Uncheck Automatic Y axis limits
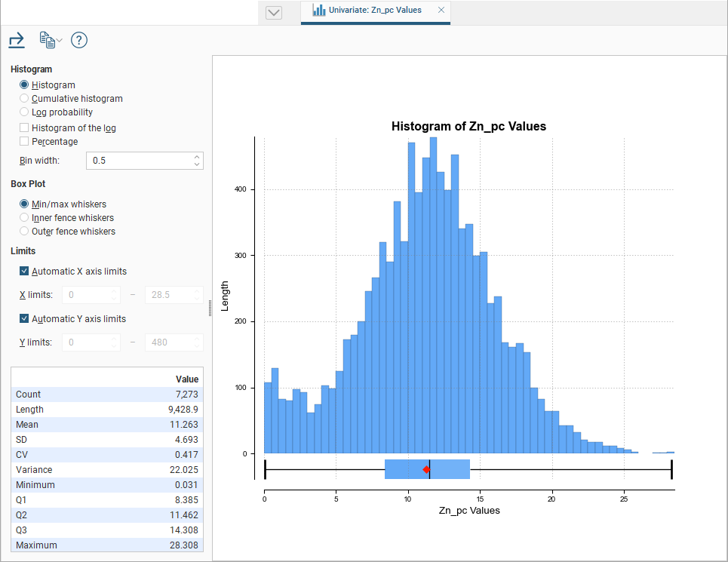The width and height of the screenshot is (728, 562). [24, 319]
